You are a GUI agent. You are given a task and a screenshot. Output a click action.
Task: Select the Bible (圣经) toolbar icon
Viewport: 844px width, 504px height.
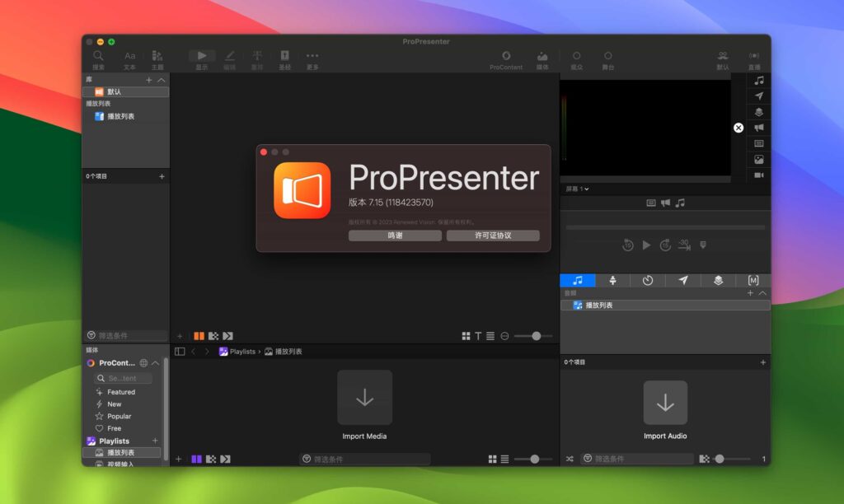[286, 56]
